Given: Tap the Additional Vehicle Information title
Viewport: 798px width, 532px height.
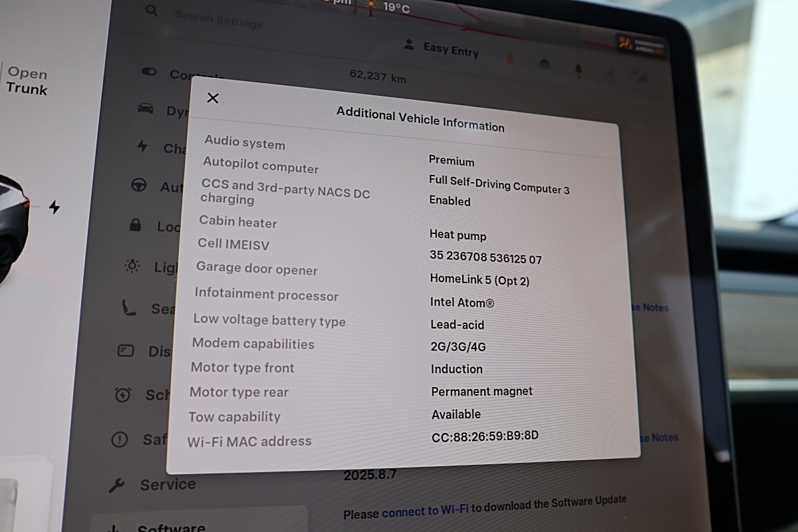Looking at the screenshot, I should click(x=420, y=119).
